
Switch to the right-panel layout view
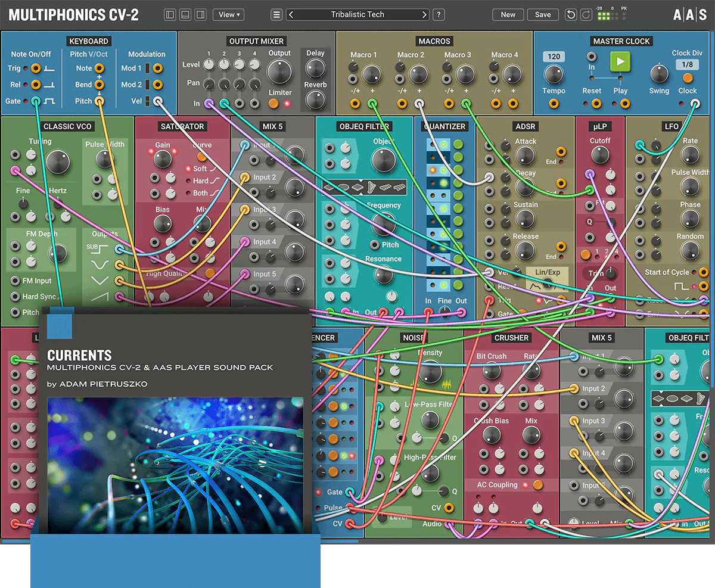tap(201, 14)
